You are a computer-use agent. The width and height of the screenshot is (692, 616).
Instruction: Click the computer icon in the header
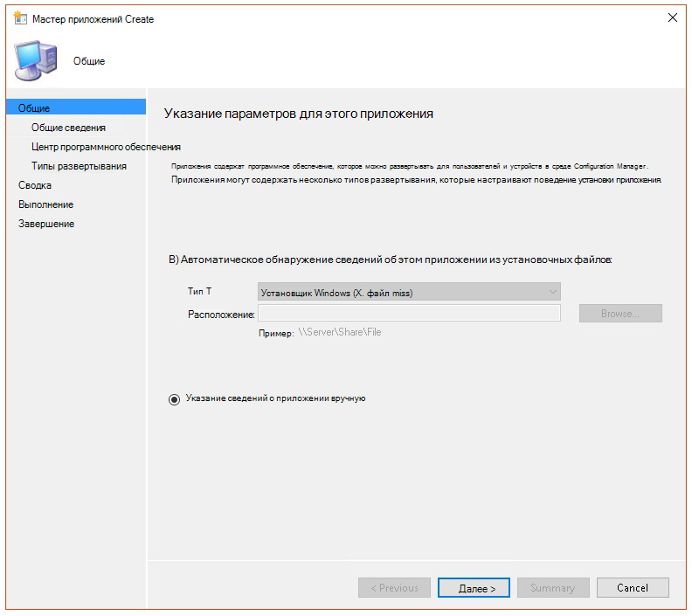pyautogui.click(x=36, y=61)
